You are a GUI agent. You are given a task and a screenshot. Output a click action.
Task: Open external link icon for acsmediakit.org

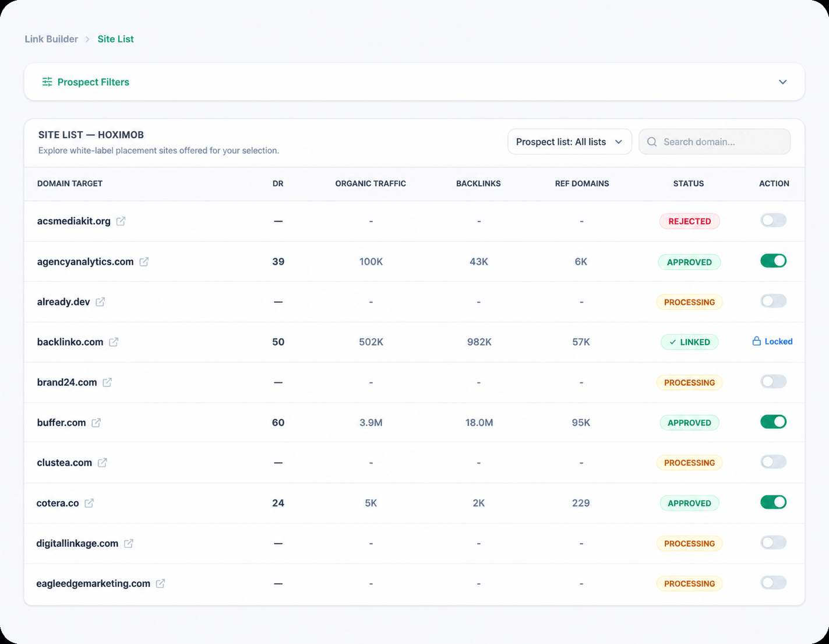click(x=121, y=221)
